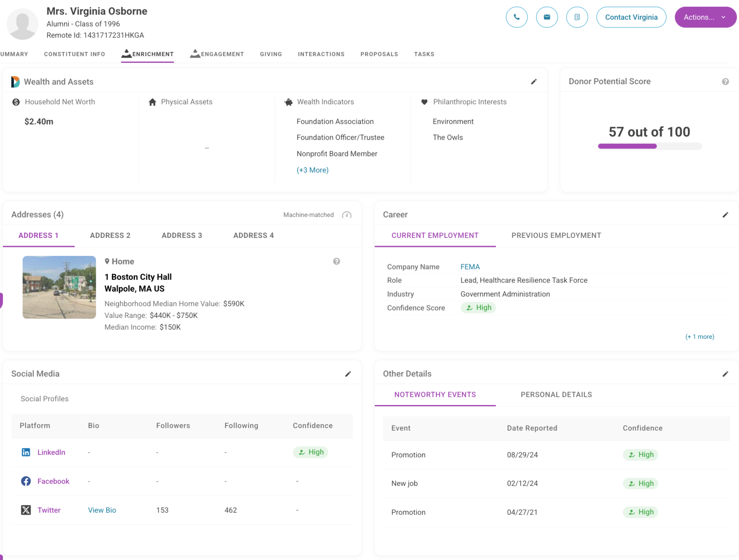Click the home street view thumbnail
This screenshot has width=739, height=560.
pos(59,287)
